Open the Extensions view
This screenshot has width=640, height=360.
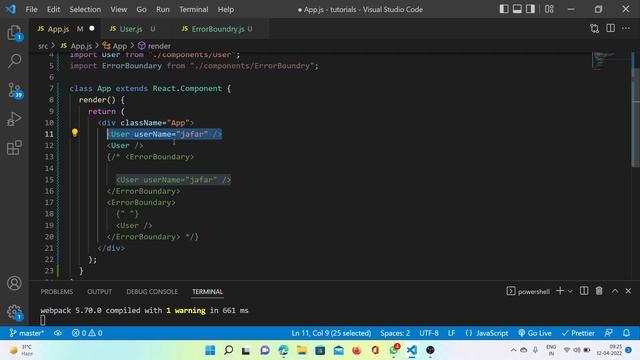tap(14, 148)
